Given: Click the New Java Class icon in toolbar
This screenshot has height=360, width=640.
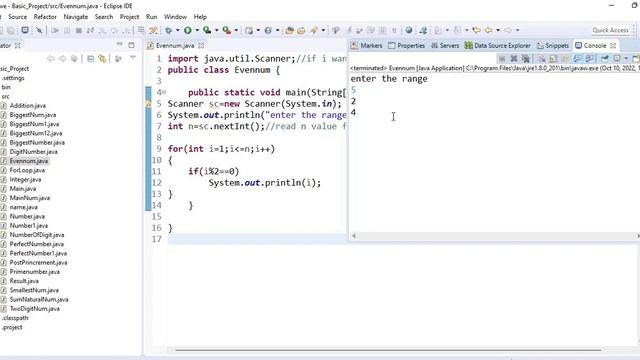Looking at the screenshot, I should (x=268, y=30).
